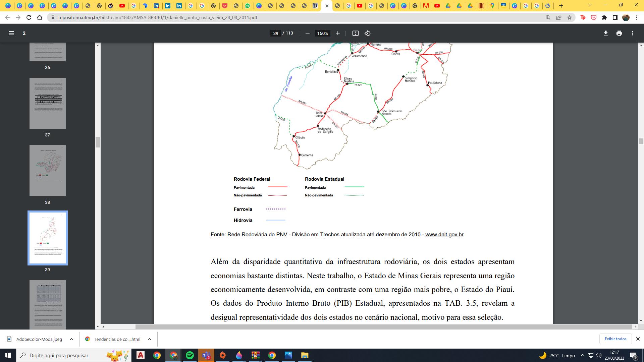Click the zoom in plus button
This screenshot has height=362, width=644.
338,33
